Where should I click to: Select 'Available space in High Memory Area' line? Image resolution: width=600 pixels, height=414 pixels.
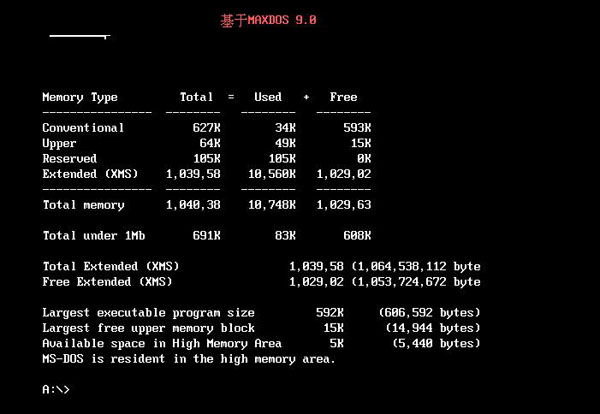(162, 344)
